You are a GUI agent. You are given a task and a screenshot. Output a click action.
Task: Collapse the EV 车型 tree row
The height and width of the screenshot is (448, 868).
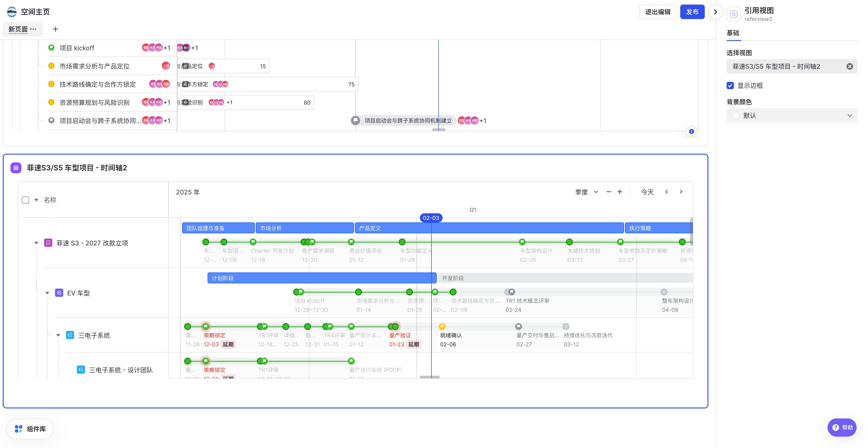coord(47,293)
